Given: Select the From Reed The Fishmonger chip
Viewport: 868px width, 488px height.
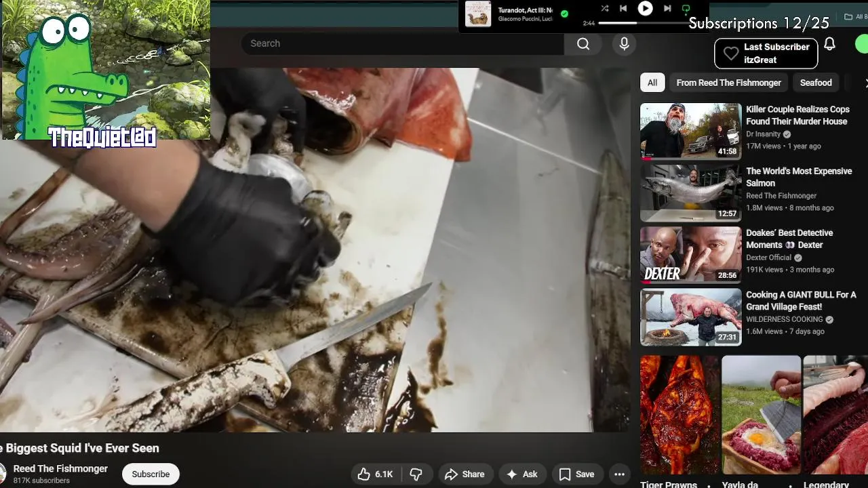Looking at the screenshot, I should (x=729, y=83).
